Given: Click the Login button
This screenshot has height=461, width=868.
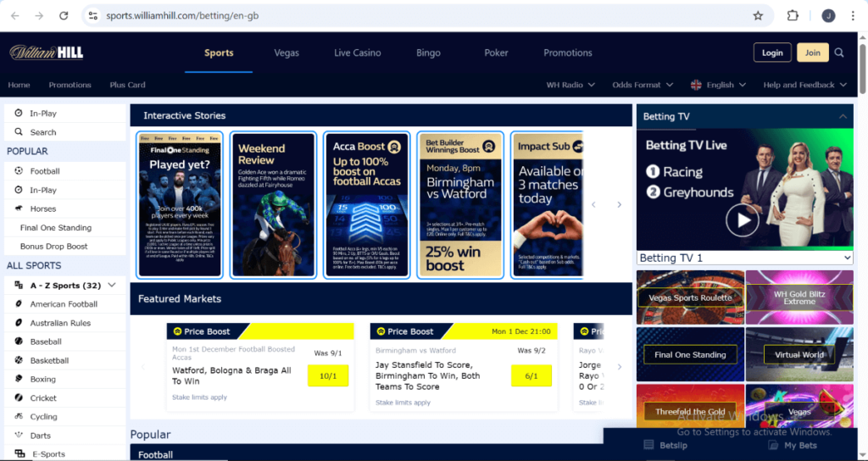Looking at the screenshot, I should click(x=772, y=53).
